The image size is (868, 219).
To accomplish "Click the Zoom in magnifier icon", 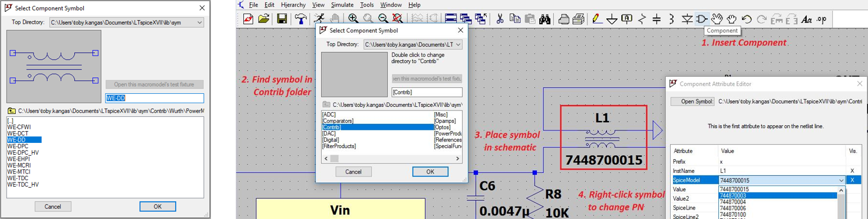I will click(x=354, y=19).
